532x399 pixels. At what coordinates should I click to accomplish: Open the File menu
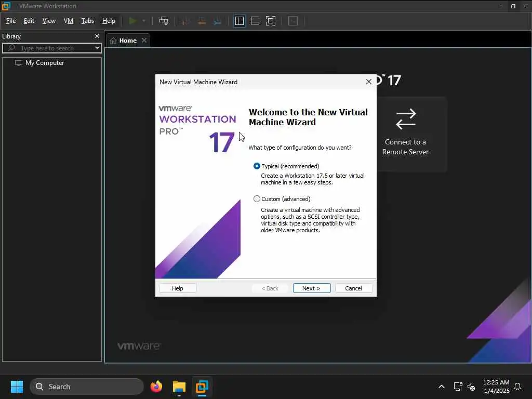pyautogui.click(x=11, y=21)
